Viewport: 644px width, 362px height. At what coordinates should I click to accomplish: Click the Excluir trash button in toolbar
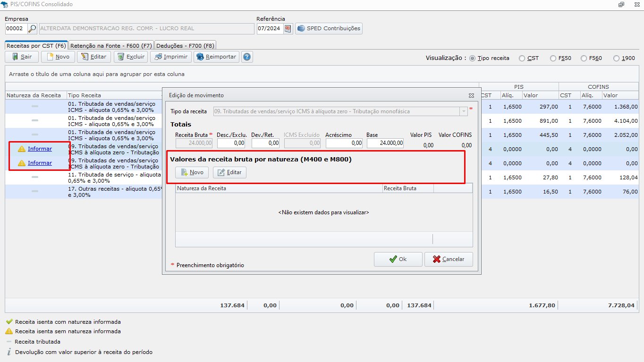[131, 57]
